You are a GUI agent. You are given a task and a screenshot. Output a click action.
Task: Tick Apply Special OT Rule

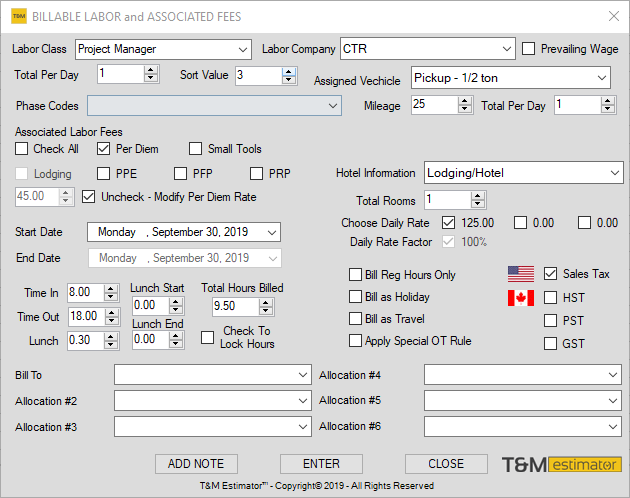(355, 341)
